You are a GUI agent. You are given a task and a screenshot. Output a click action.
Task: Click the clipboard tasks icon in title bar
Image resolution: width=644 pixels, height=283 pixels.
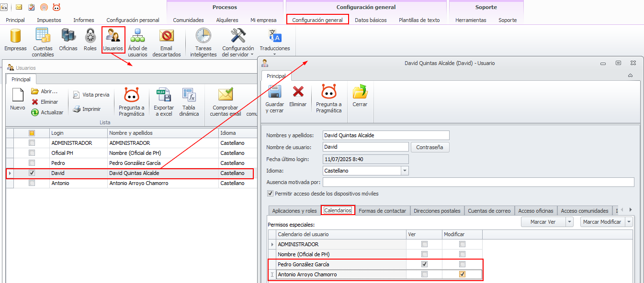click(x=32, y=7)
